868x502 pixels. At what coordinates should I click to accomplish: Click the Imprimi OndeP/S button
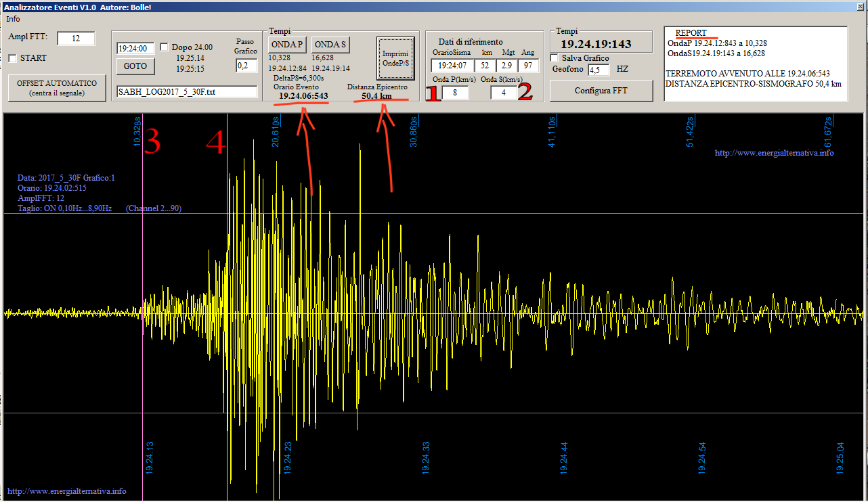395,58
